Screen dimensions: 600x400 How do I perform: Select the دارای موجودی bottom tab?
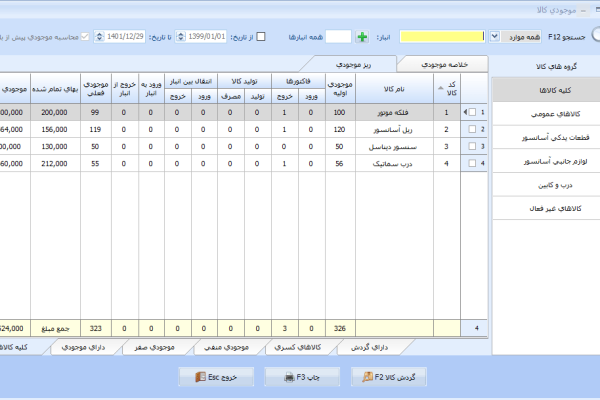click(x=83, y=347)
